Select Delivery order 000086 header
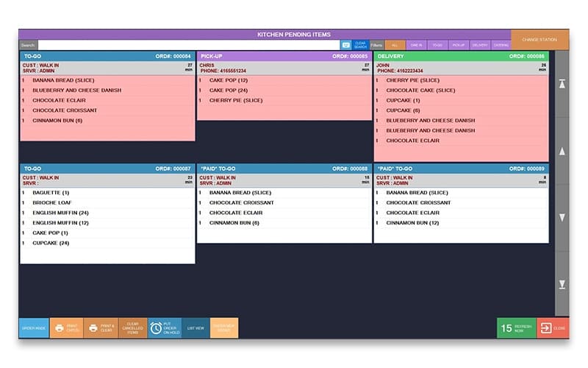The width and height of the screenshot is (588, 368). click(x=461, y=56)
